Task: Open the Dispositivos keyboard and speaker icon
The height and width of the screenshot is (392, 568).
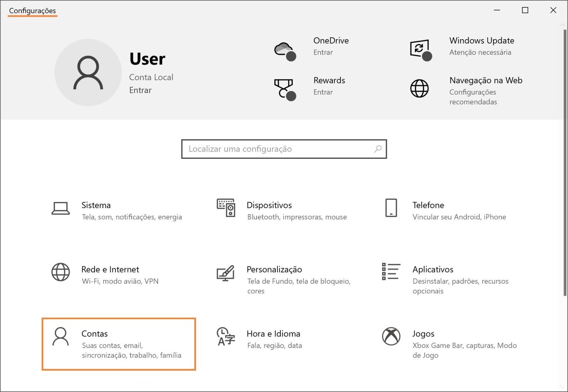Action: pyautogui.click(x=226, y=208)
